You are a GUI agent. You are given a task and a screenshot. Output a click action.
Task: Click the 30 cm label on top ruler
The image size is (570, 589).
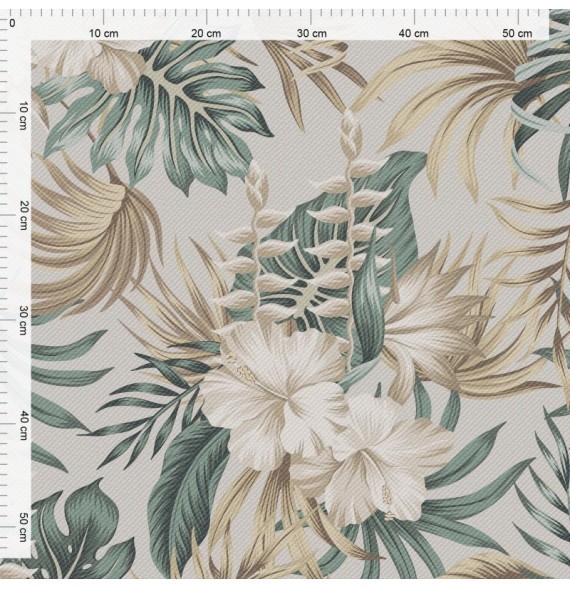311,33
